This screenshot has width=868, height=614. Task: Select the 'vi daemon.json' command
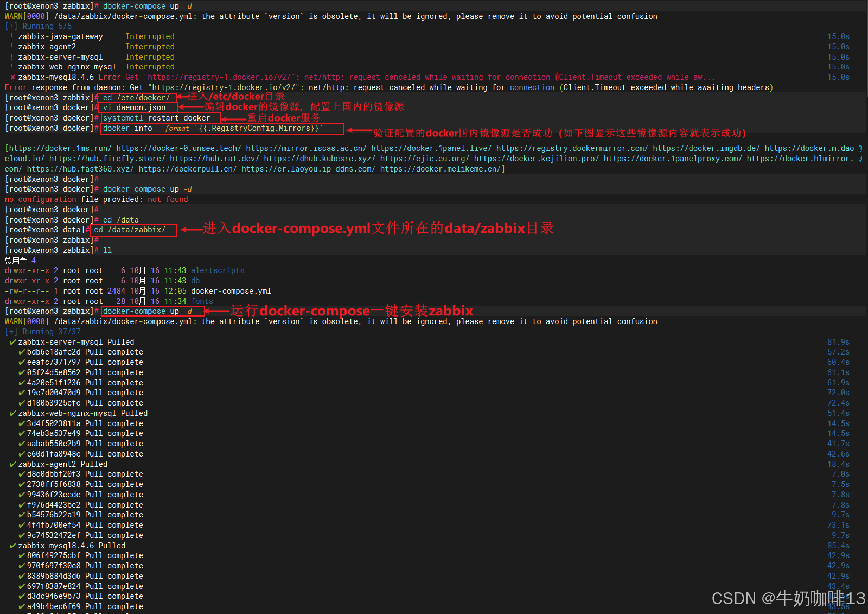click(x=134, y=107)
